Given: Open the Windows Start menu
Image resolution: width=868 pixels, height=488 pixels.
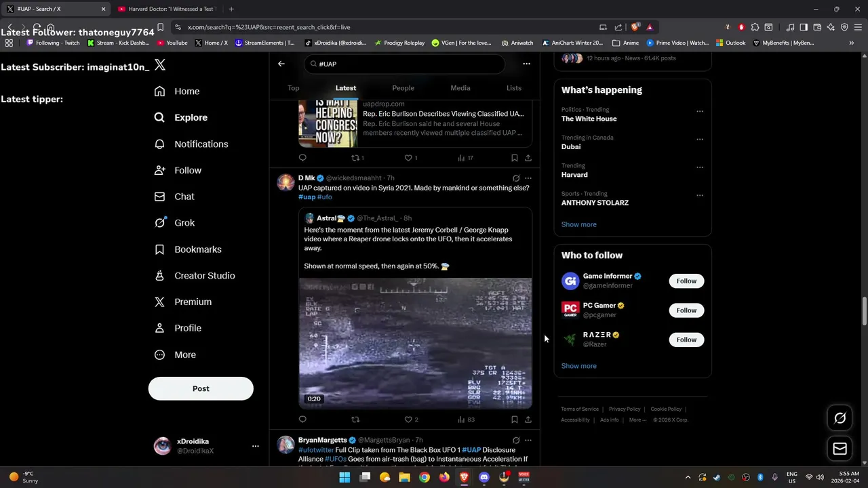Looking at the screenshot, I should (344, 477).
